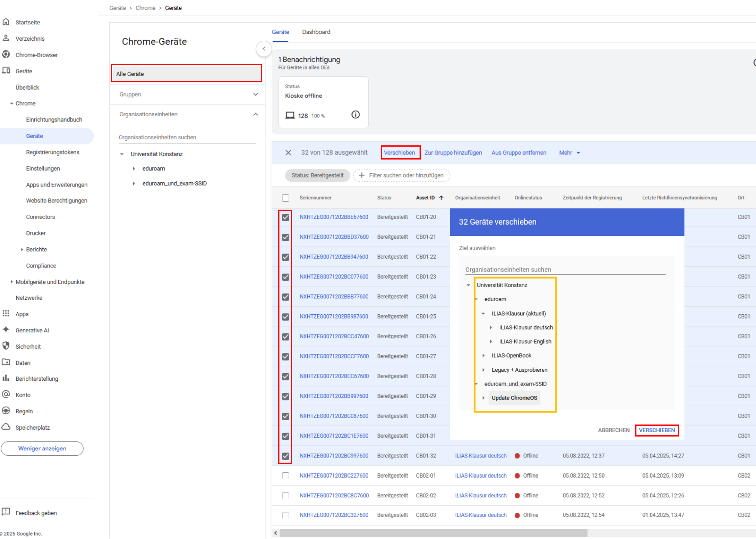Screen dimensions: 756x539
Task: Toggle the select-all checkbox in table header
Action: 286,198
